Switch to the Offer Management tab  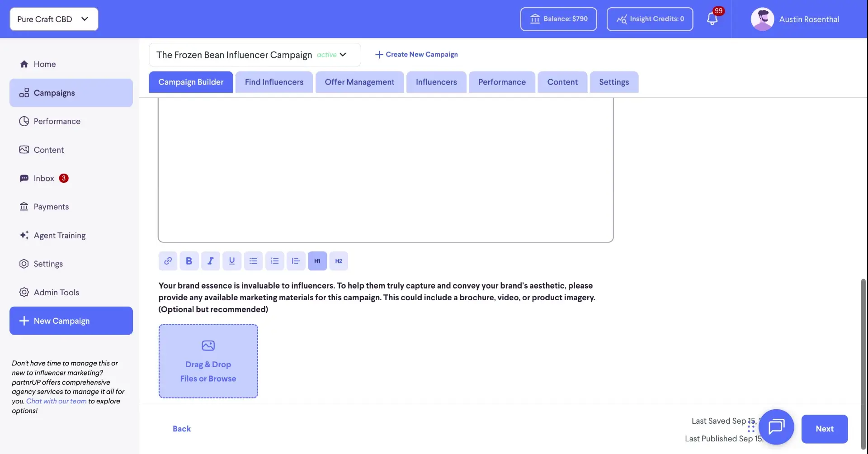coord(359,82)
